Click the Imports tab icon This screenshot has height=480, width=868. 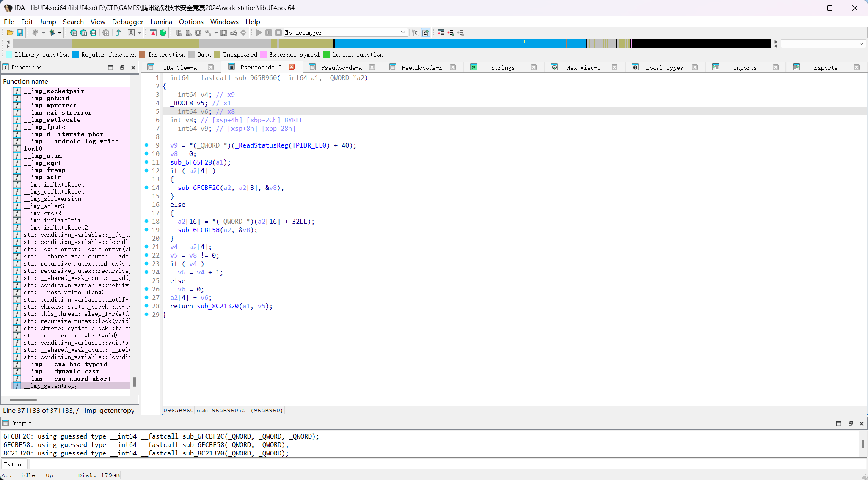tap(716, 67)
